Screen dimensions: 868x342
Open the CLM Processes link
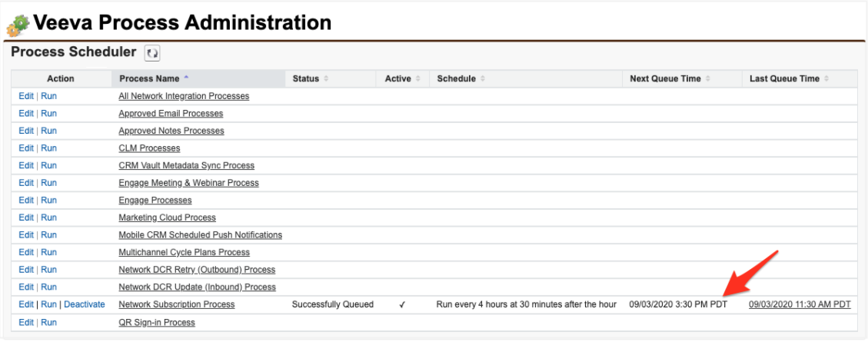click(149, 148)
